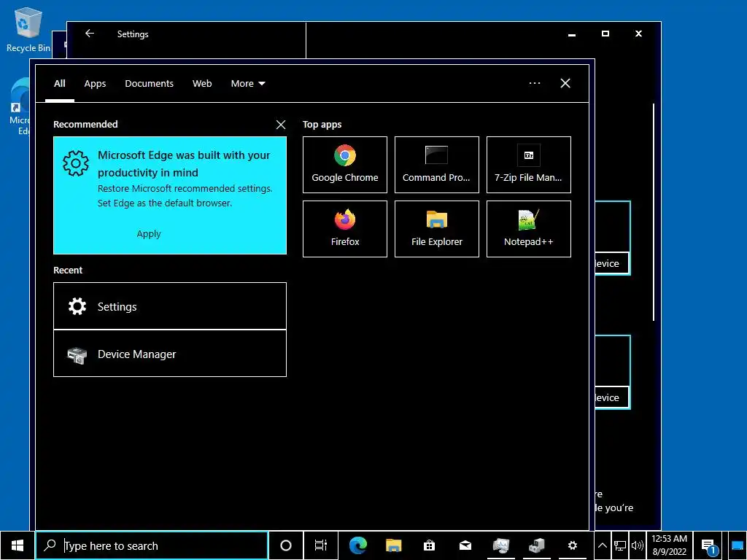Open the taskbar clock and date

[670, 545]
